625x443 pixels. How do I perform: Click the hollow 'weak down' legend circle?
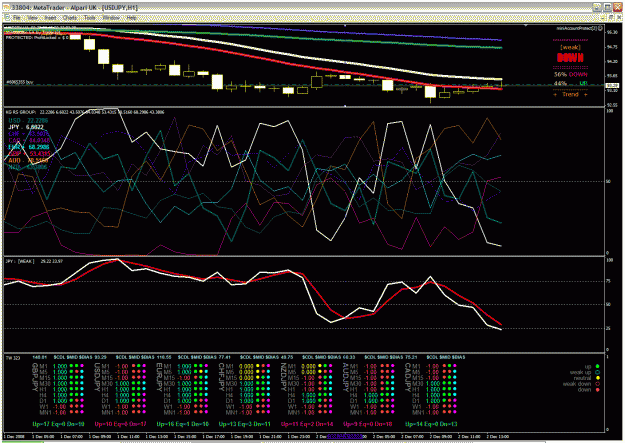tap(597, 384)
